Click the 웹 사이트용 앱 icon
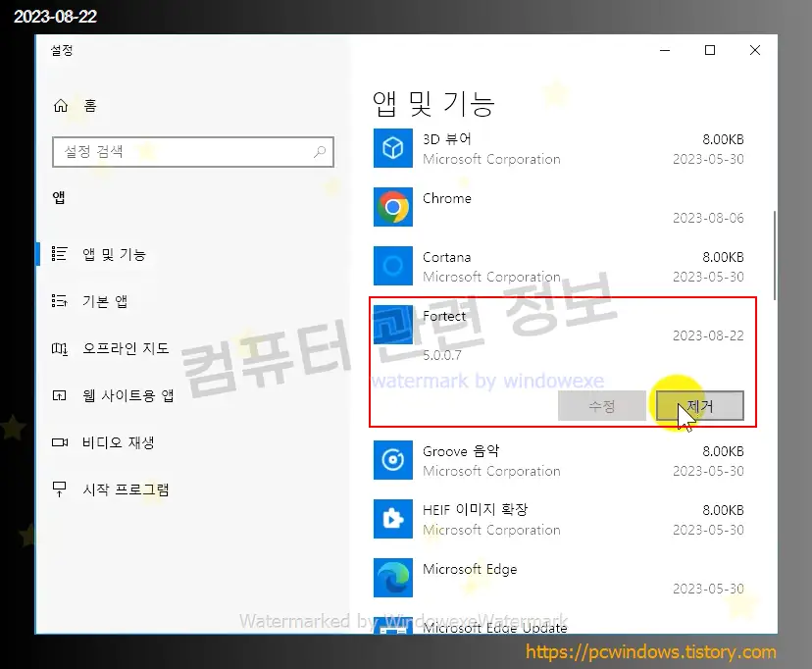The height and width of the screenshot is (669, 812). [59, 395]
